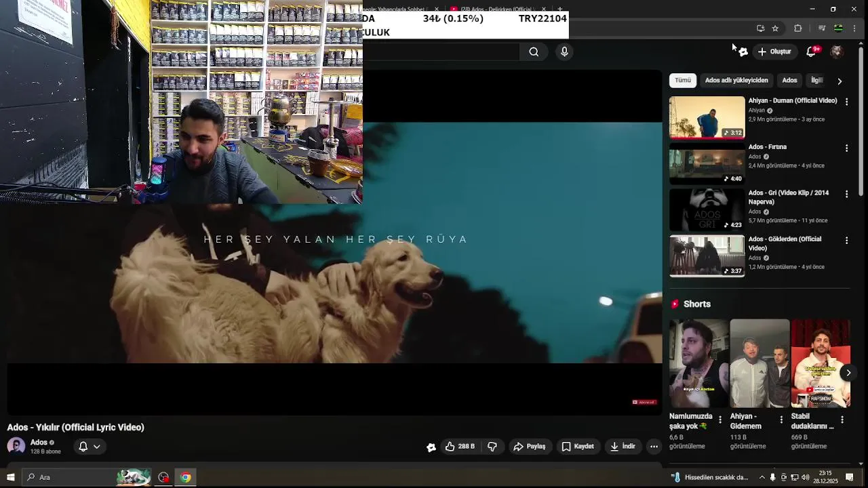The width and height of the screenshot is (868, 488).
Task: Click the Shorts section logo icon
Action: point(675,304)
